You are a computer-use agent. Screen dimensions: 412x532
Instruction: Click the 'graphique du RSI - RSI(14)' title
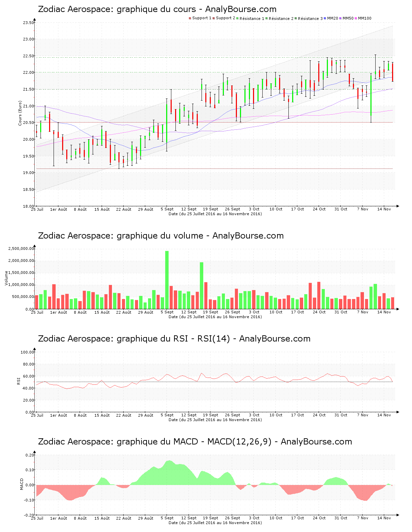tap(174, 339)
